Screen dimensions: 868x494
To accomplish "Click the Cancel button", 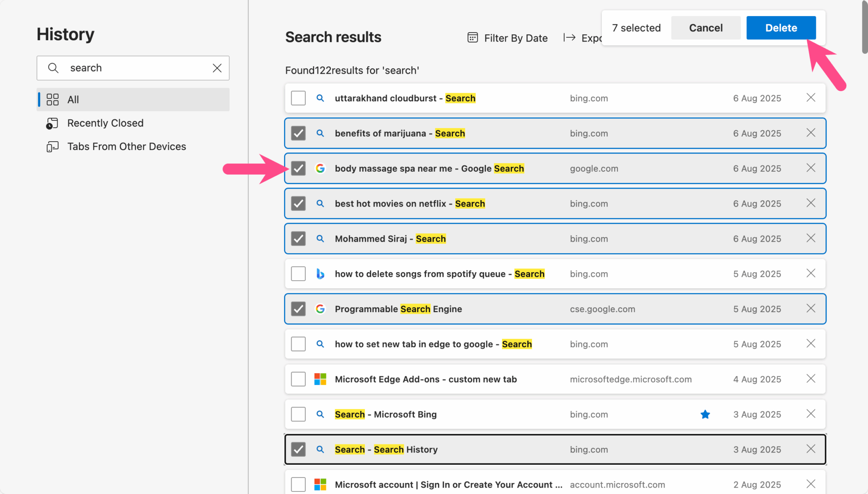I will (x=705, y=28).
